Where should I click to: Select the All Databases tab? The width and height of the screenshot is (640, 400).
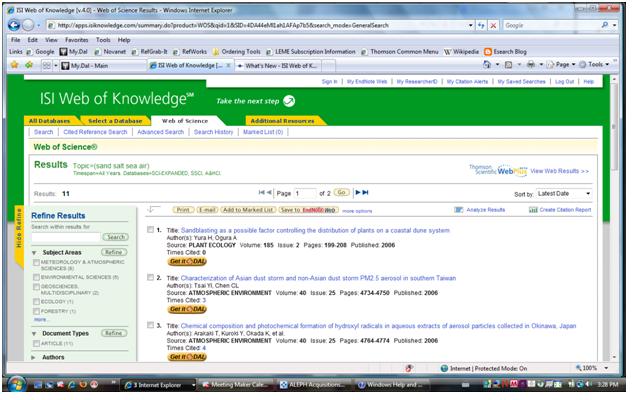coord(49,121)
